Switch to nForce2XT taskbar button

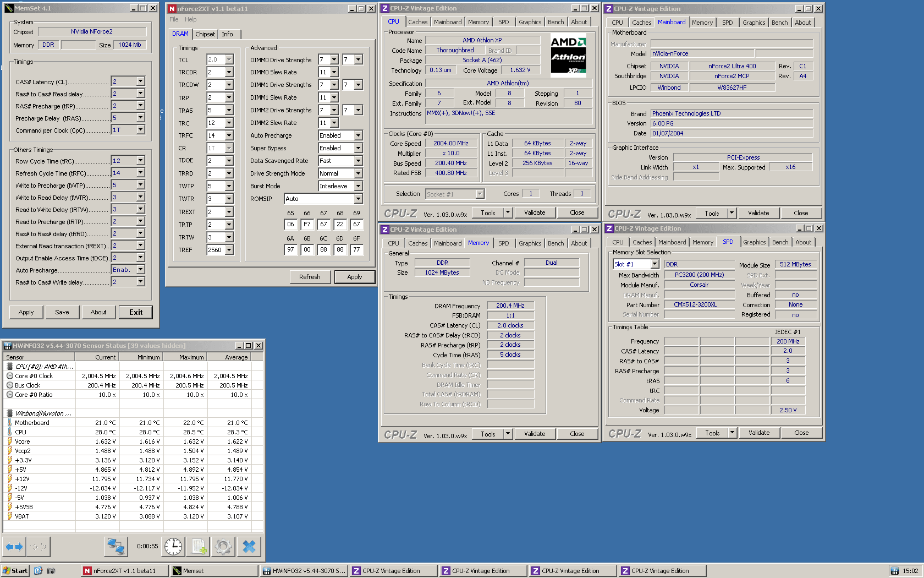124,571
